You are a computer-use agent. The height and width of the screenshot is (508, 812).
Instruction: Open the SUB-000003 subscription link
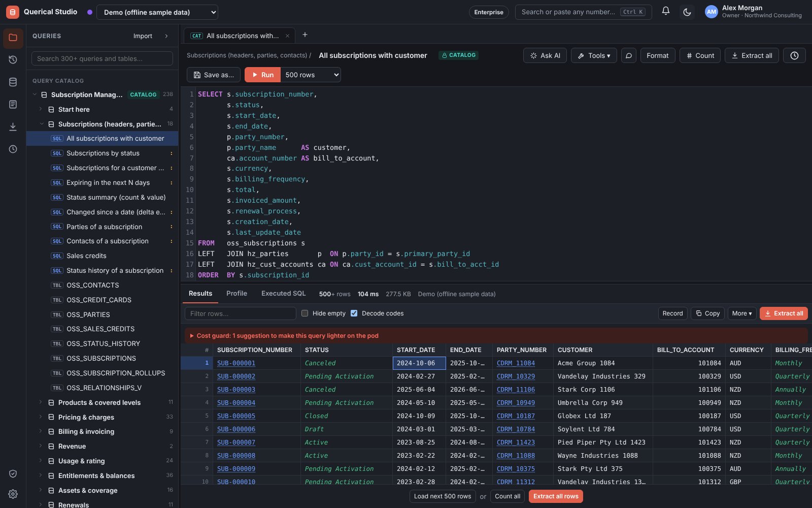[x=236, y=390]
